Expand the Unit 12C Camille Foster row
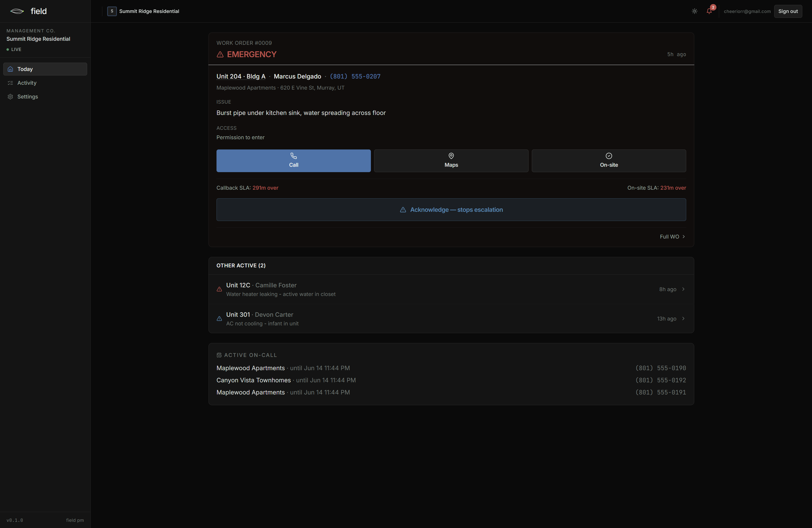This screenshot has height=528, width=812. tap(451, 289)
